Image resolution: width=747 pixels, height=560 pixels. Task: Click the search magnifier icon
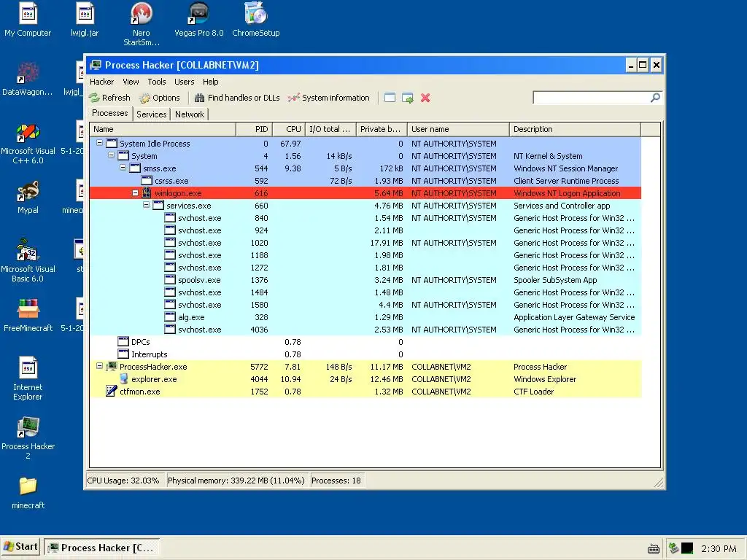[x=656, y=98]
